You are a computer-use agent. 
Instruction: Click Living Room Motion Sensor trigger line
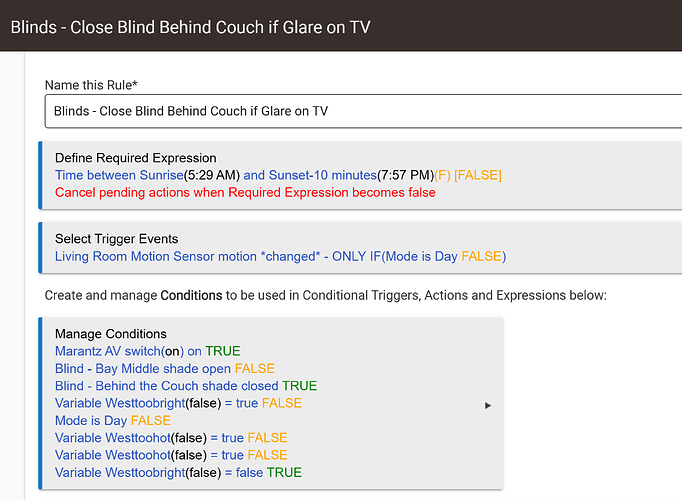(281, 257)
